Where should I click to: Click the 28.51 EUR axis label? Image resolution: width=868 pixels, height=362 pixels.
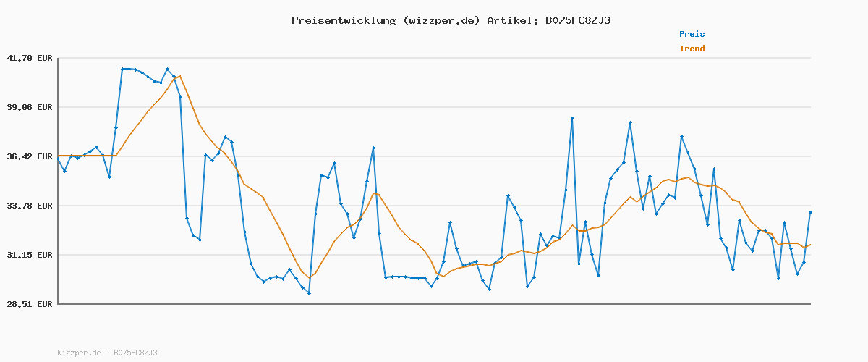pos(29,304)
